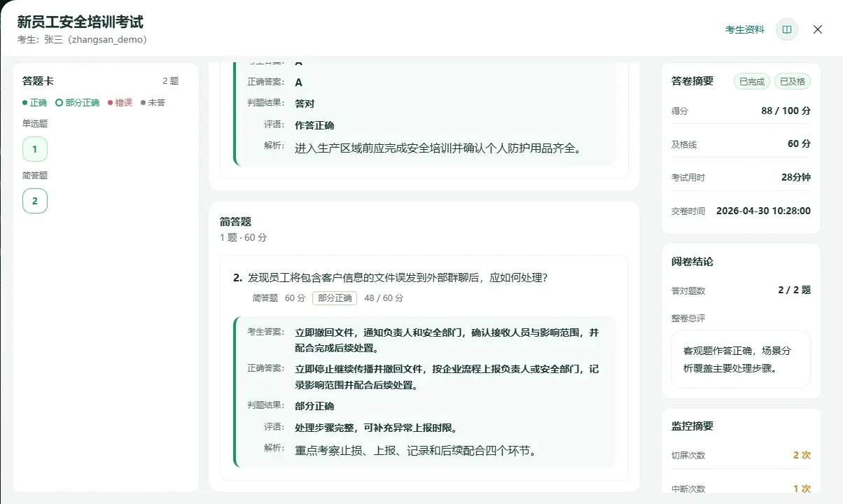Click the 单选题 section label
The image size is (843, 504).
coord(35,124)
